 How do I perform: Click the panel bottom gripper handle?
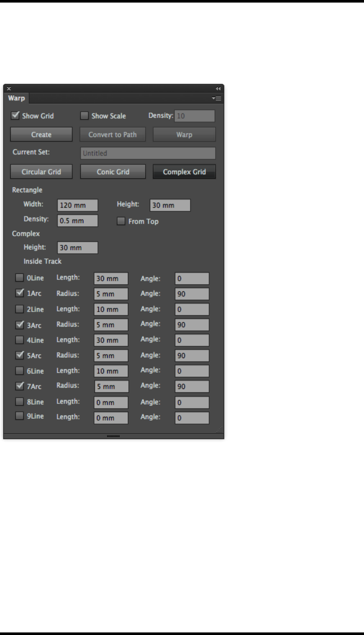[113, 436]
